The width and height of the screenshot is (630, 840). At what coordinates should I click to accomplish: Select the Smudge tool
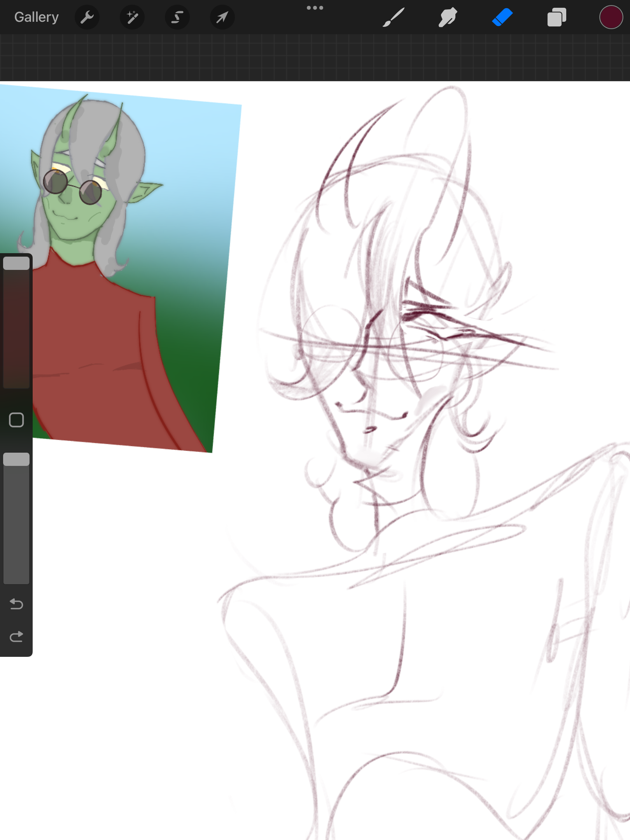(448, 17)
